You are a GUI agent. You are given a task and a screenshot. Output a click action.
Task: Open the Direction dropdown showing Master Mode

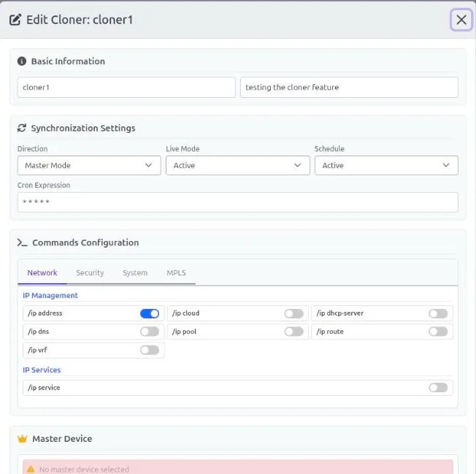tap(89, 165)
